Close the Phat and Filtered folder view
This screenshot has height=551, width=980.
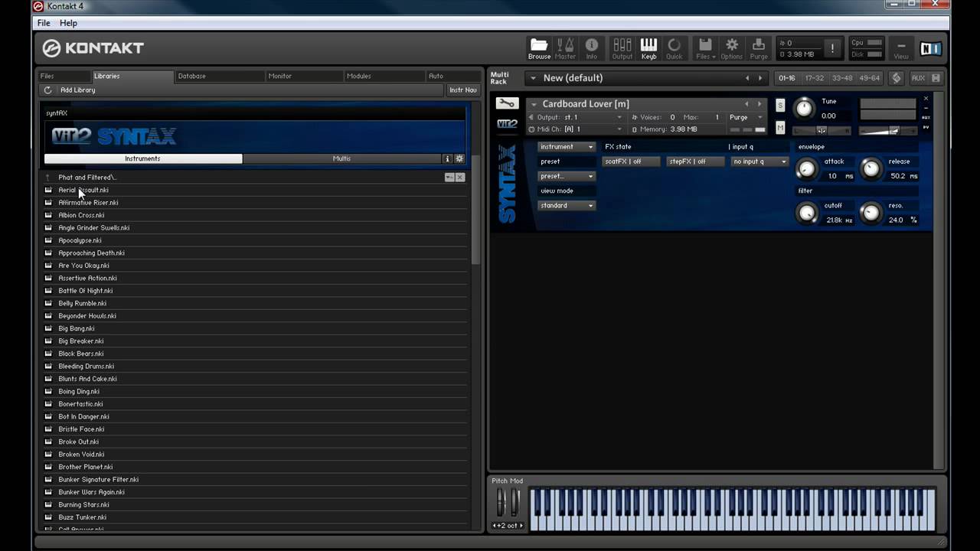click(460, 177)
